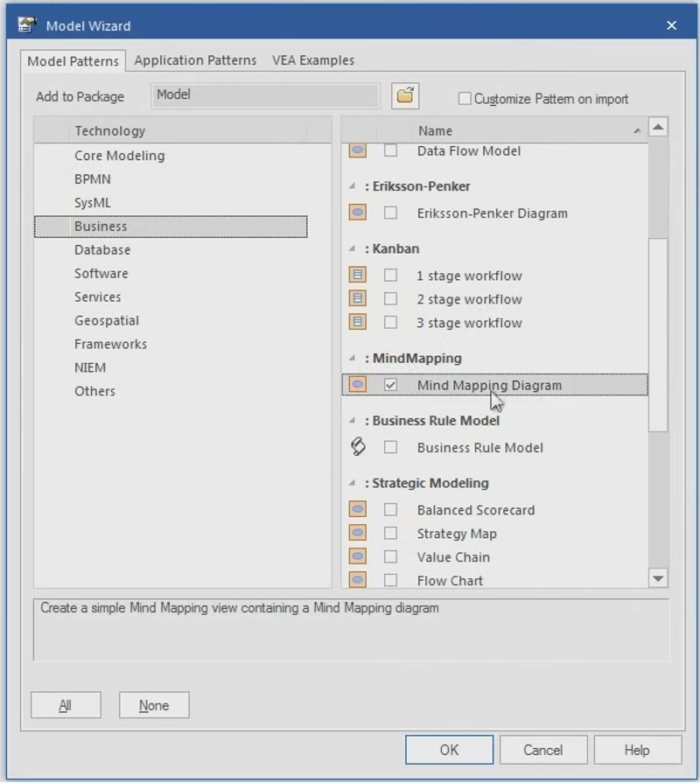Enable Customize Pattern on import checkbox
700x783 pixels.
tap(465, 99)
